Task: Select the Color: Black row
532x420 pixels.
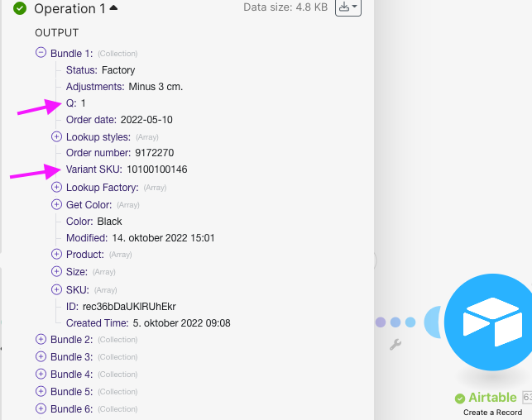Action: pos(94,222)
